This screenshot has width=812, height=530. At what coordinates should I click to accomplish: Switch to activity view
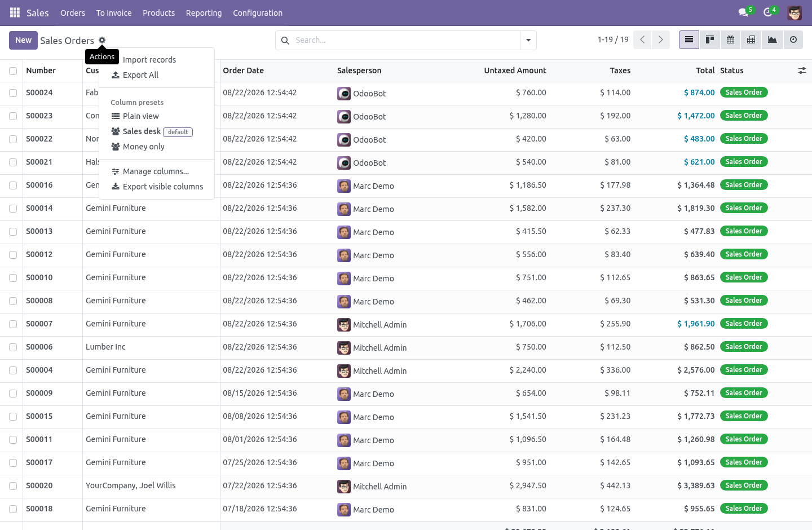(x=793, y=39)
